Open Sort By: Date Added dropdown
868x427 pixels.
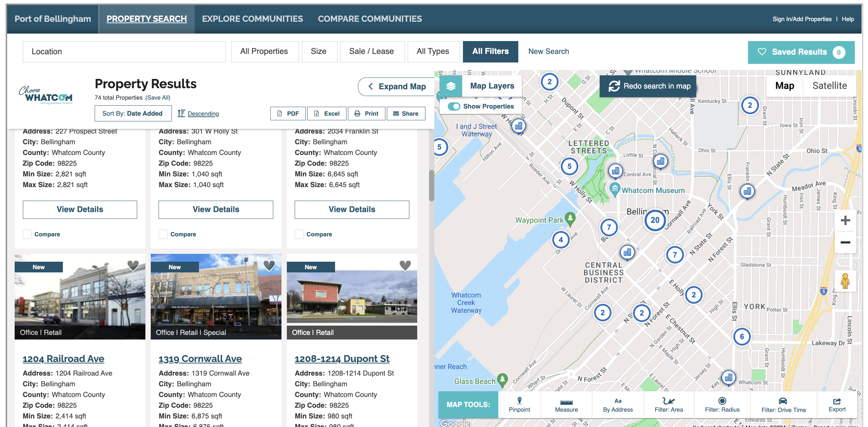[x=133, y=114]
